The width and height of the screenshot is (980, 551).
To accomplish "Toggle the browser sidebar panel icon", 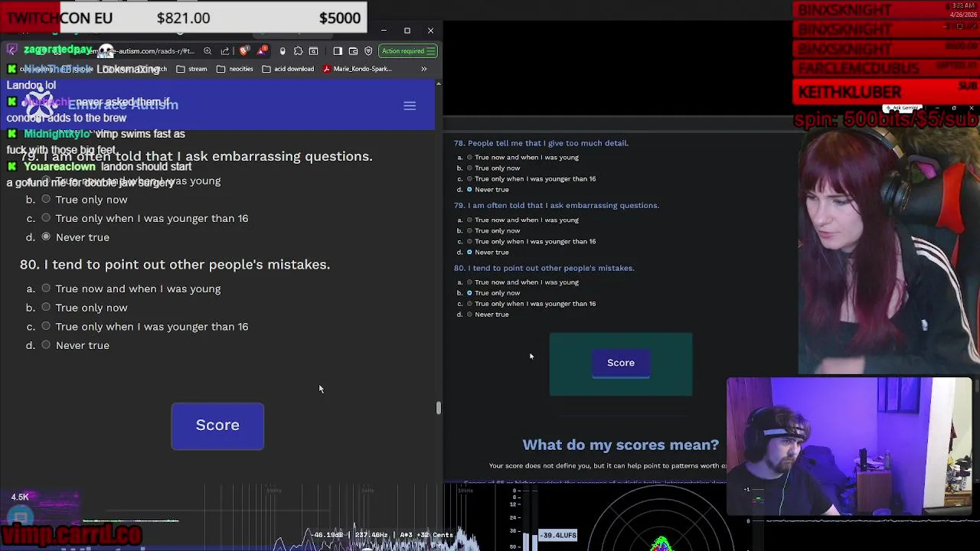I will coord(338,51).
